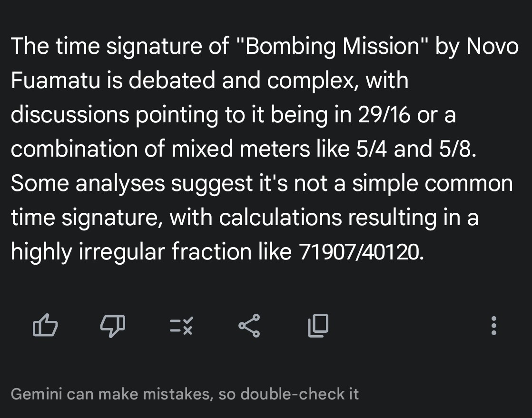The image size is (532, 418).
Task: Share the Gemini response
Action: click(249, 326)
